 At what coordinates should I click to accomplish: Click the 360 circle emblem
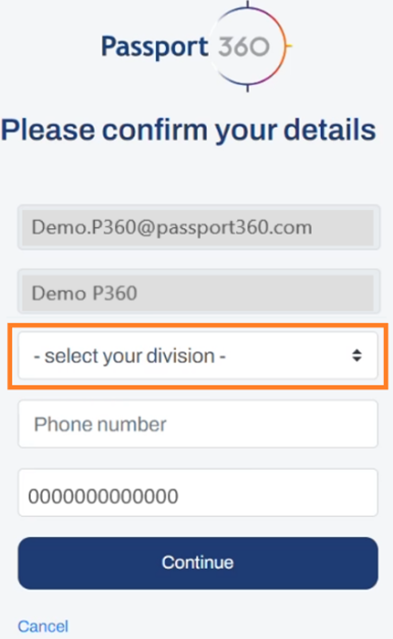pos(247,46)
